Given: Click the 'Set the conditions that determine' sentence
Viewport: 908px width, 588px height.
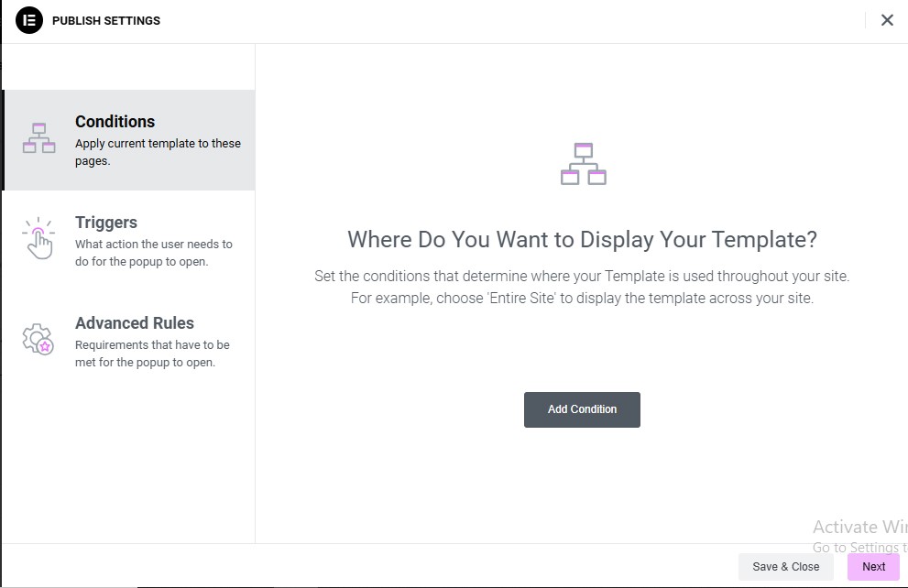Looking at the screenshot, I should point(582,276).
